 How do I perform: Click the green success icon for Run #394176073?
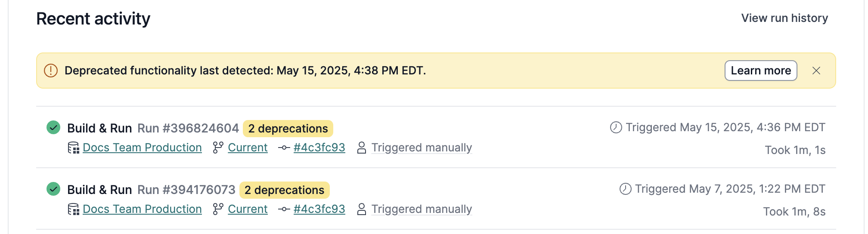(x=53, y=189)
